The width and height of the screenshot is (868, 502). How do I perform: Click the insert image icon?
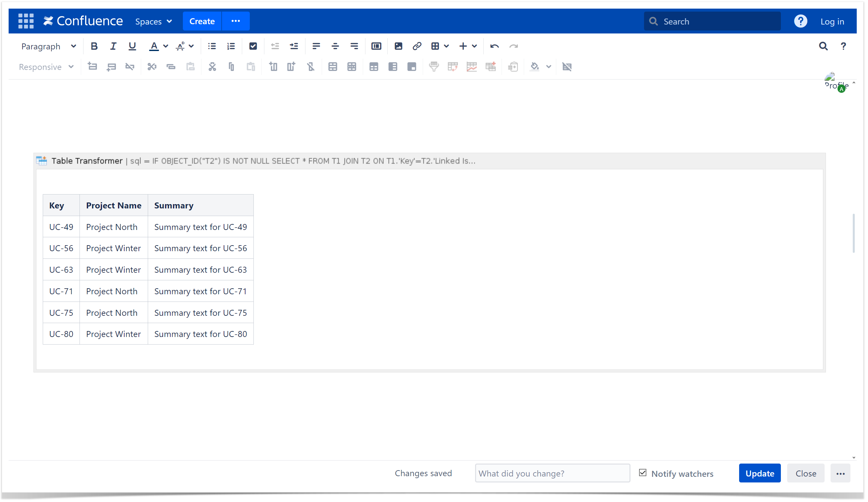coord(398,46)
